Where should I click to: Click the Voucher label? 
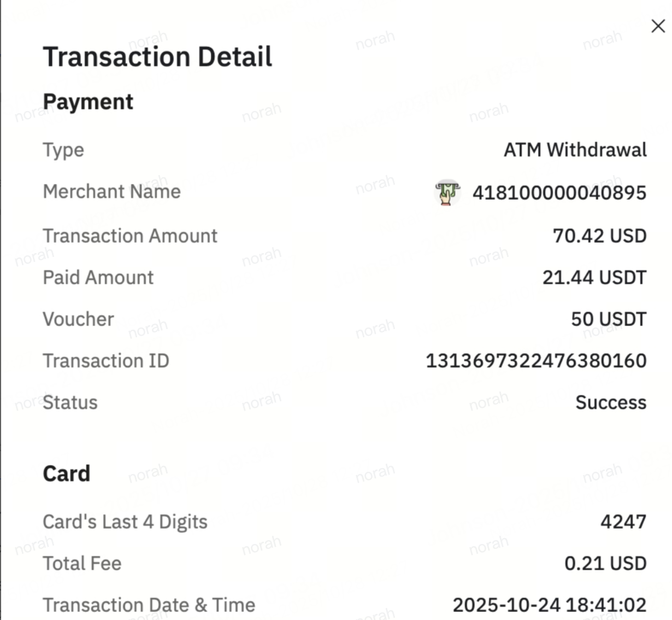tap(78, 319)
